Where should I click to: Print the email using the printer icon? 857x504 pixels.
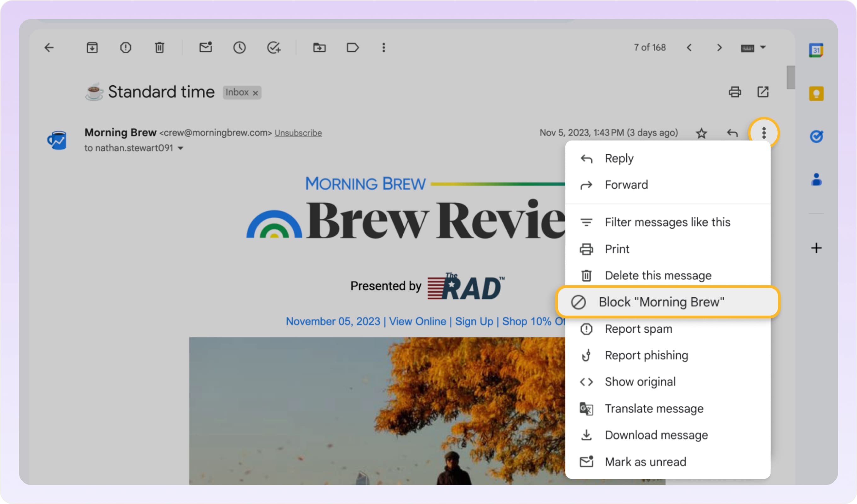coord(735,92)
